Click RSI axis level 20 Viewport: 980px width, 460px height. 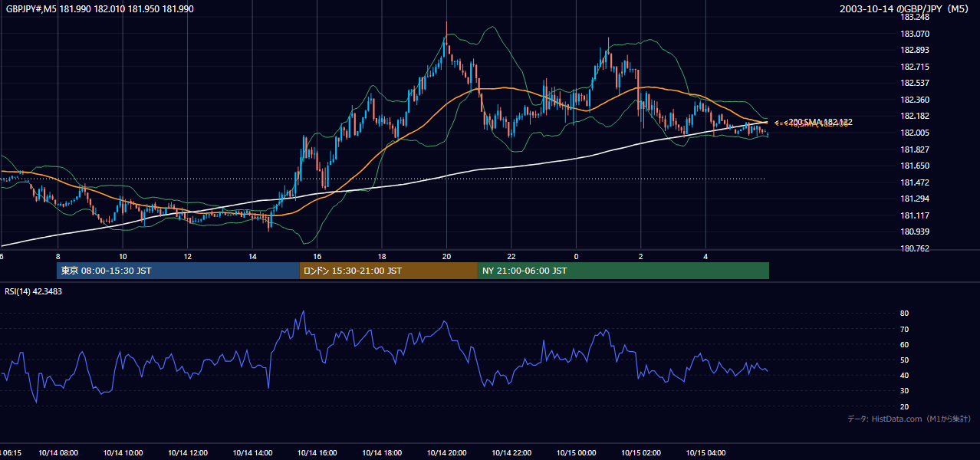click(905, 406)
